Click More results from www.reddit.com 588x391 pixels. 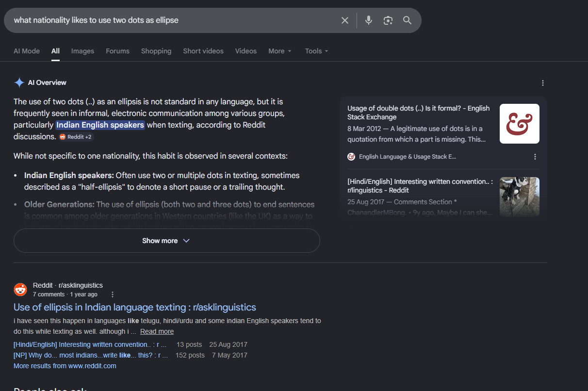tap(65, 366)
